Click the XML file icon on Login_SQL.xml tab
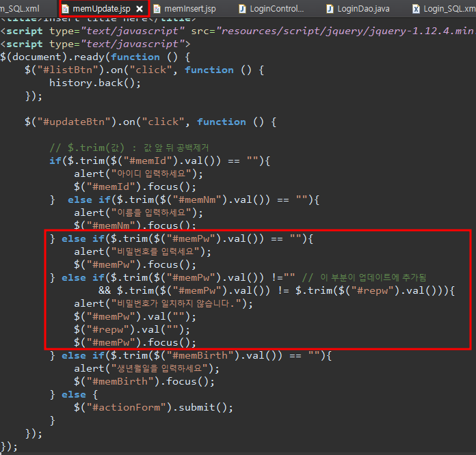The image size is (476, 455). click(416, 9)
